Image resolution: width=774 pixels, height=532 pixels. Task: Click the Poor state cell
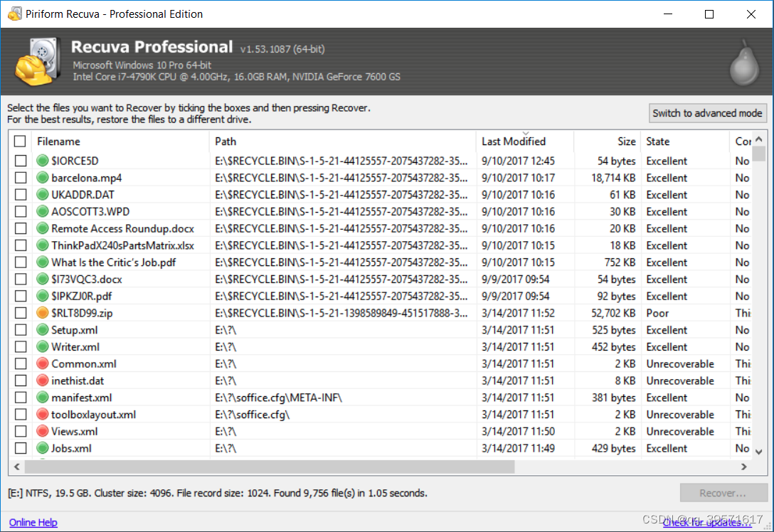[657, 313]
